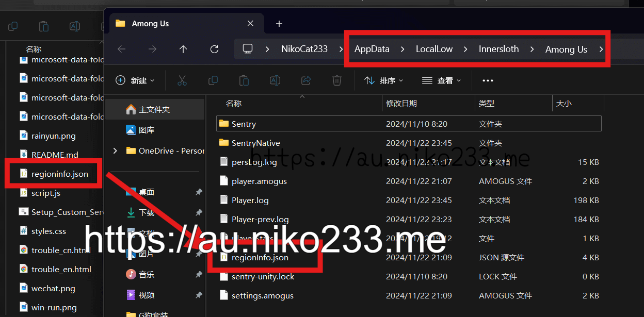Open the 查看 (View) dropdown
The width and height of the screenshot is (644, 317).
(x=441, y=80)
